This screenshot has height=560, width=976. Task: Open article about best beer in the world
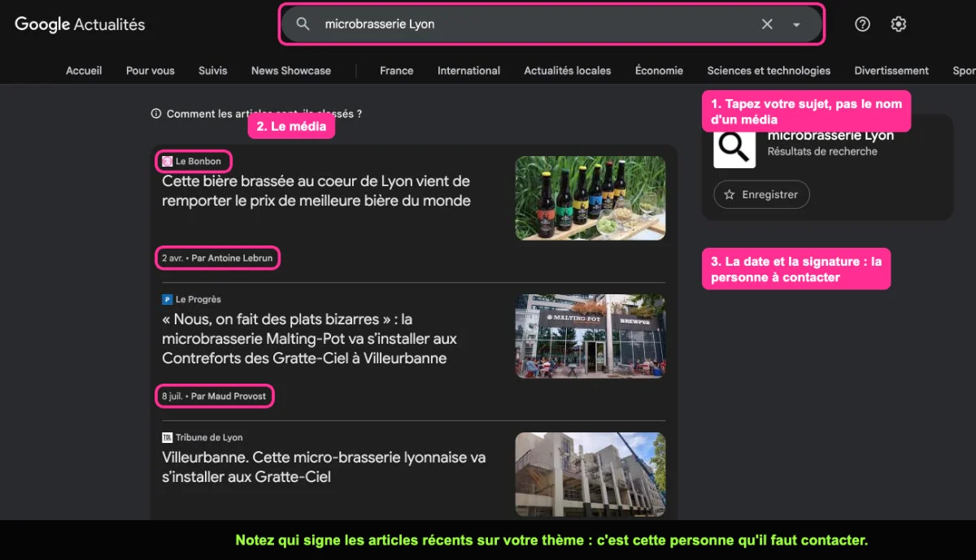click(x=316, y=191)
